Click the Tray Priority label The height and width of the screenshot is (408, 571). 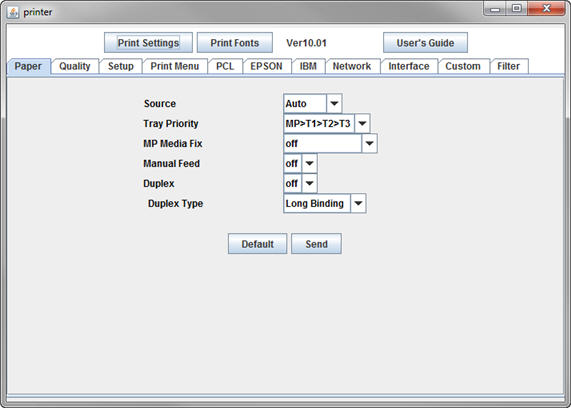point(171,123)
